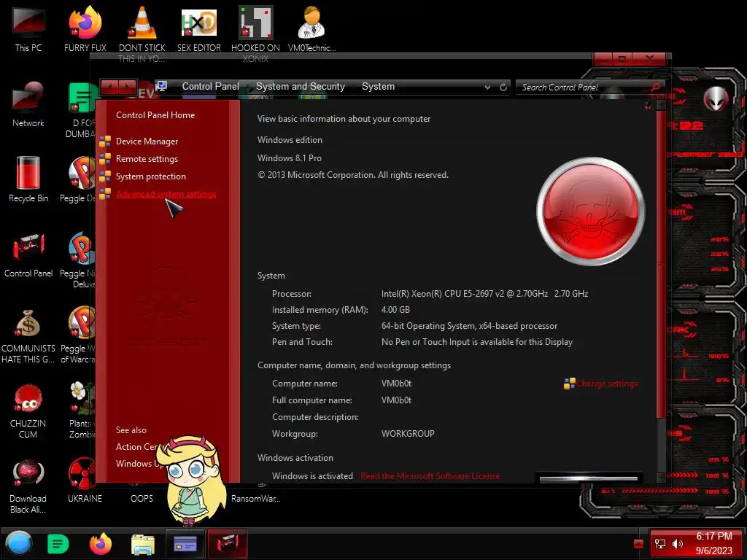Screen dimensions: 747x560
Task: Go back with the navigation back arrow
Action: [x=110, y=87]
